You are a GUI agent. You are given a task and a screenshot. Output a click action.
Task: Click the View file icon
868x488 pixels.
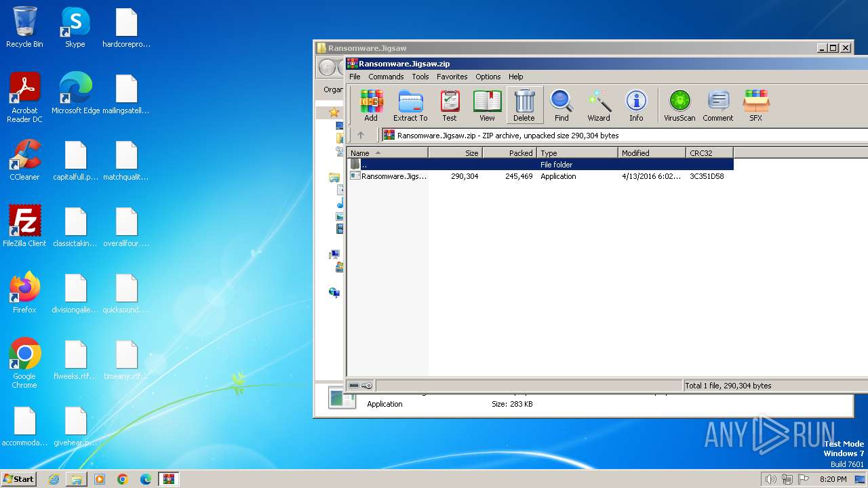pyautogui.click(x=487, y=105)
